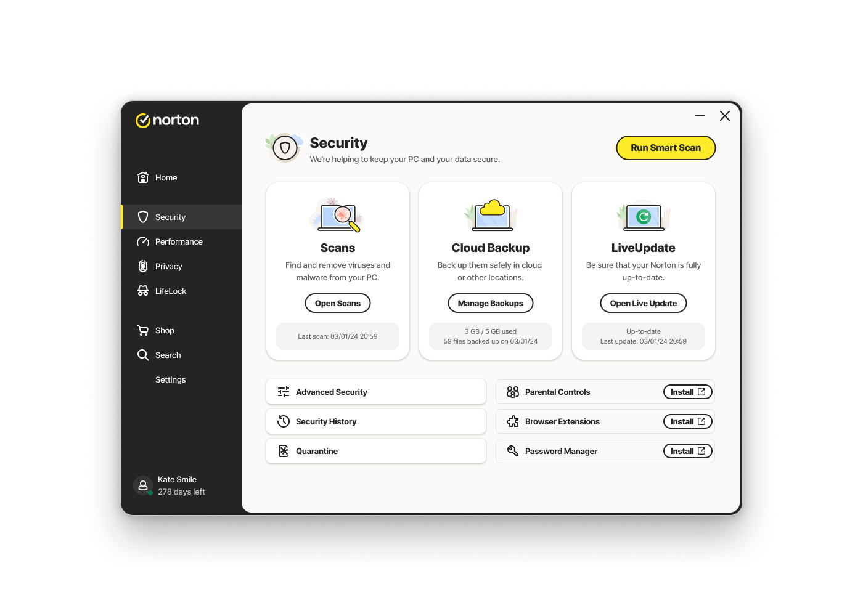Open the Quarantine row label
This screenshot has width=863, height=616.
pos(317,451)
